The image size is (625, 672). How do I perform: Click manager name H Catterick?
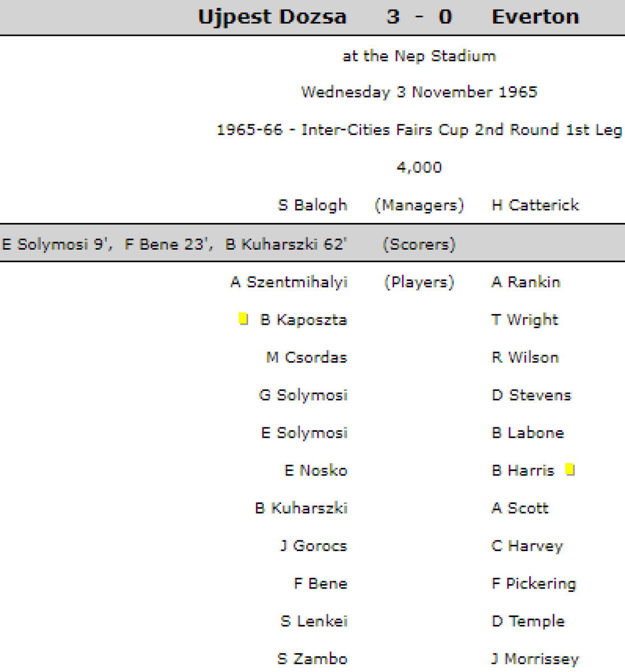[x=535, y=206]
